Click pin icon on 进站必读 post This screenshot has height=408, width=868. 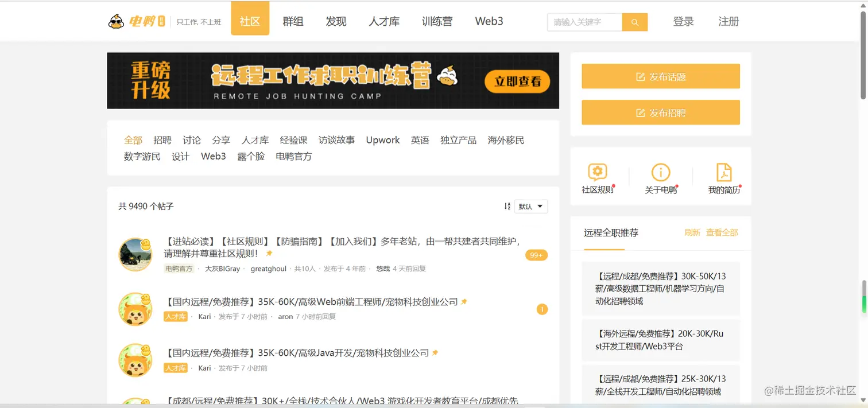pyautogui.click(x=269, y=253)
